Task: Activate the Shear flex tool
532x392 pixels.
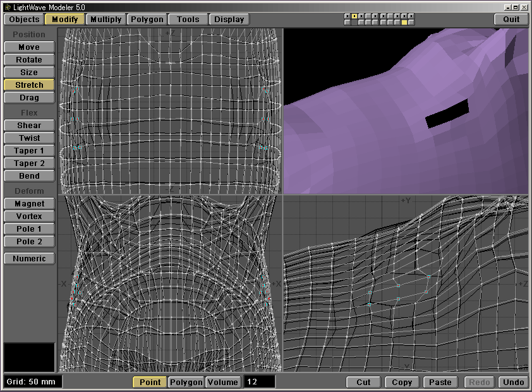Action: [29, 126]
